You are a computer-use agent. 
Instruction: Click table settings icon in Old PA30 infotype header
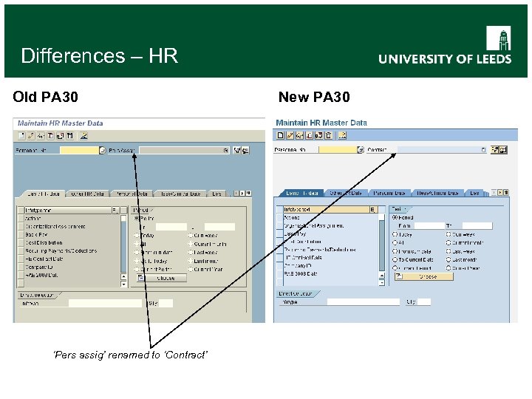[115, 210]
